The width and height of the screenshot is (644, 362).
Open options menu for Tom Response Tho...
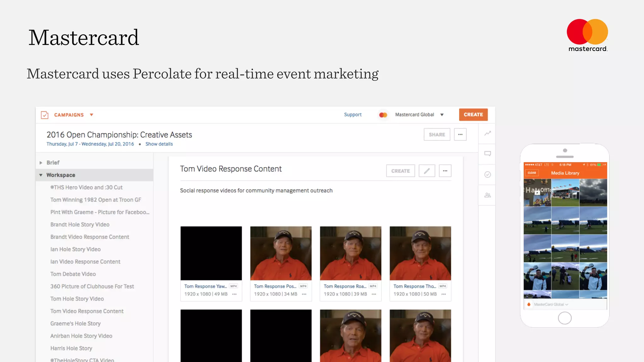coord(444,294)
